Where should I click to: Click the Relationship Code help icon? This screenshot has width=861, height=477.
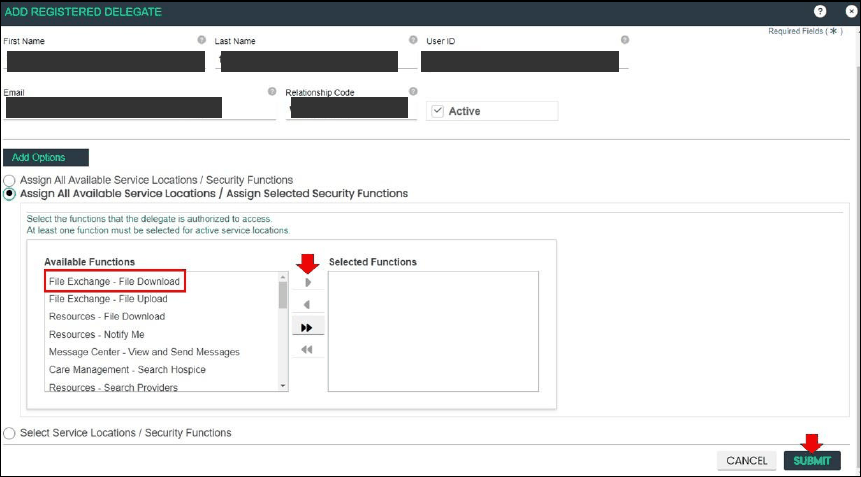[413, 92]
